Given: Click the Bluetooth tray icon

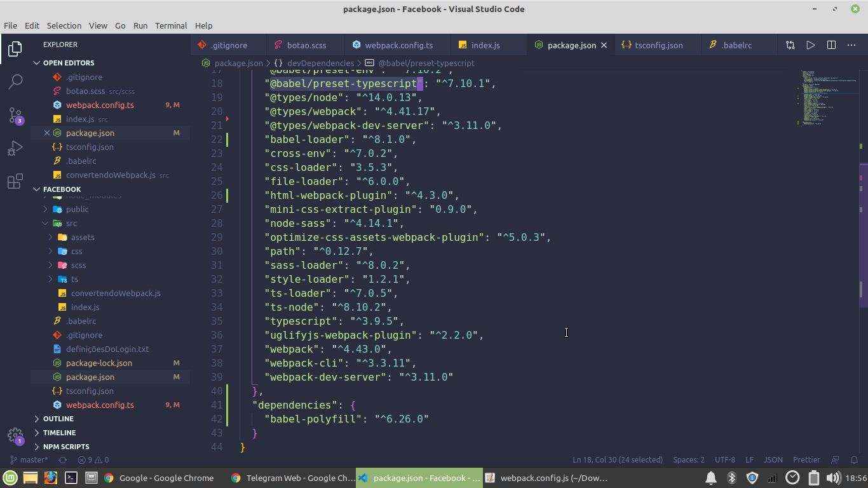Looking at the screenshot, I should (731, 478).
